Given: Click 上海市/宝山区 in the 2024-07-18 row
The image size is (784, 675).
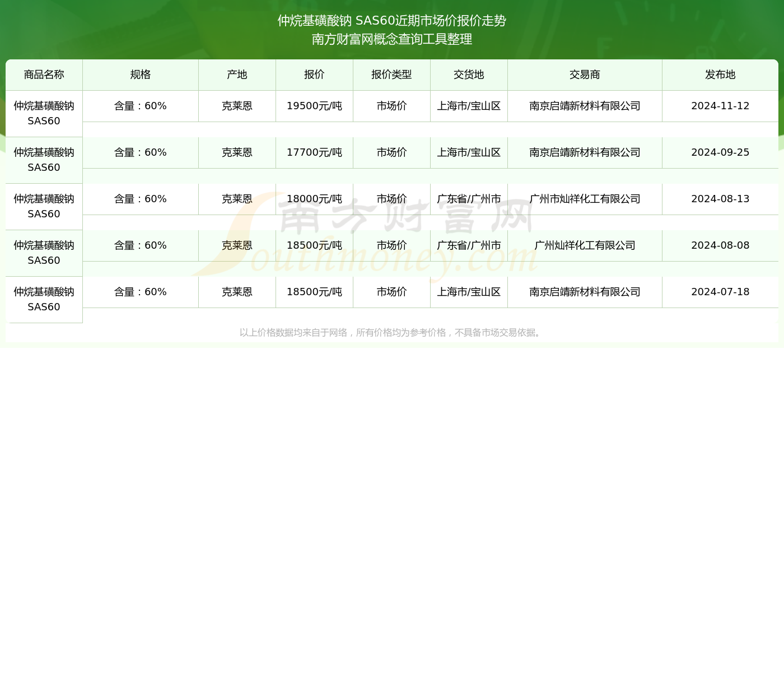Looking at the screenshot, I should tap(469, 292).
